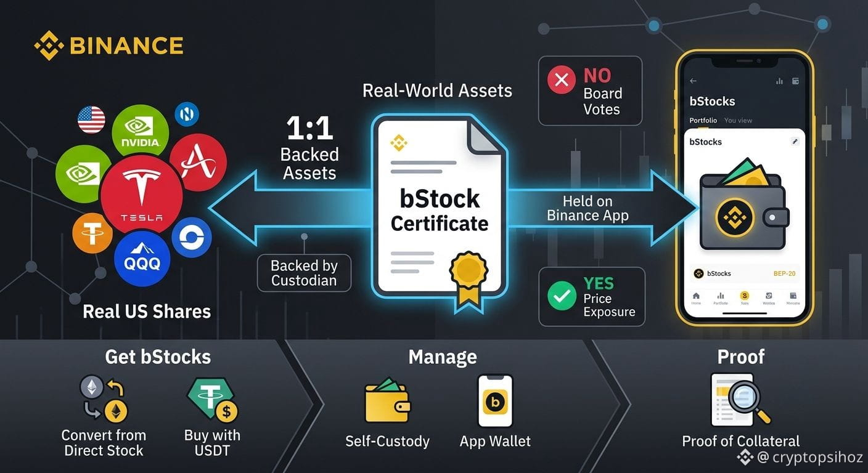868x473 pixels.
Task: Select the red Tesla logo
Action: [x=142, y=193]
